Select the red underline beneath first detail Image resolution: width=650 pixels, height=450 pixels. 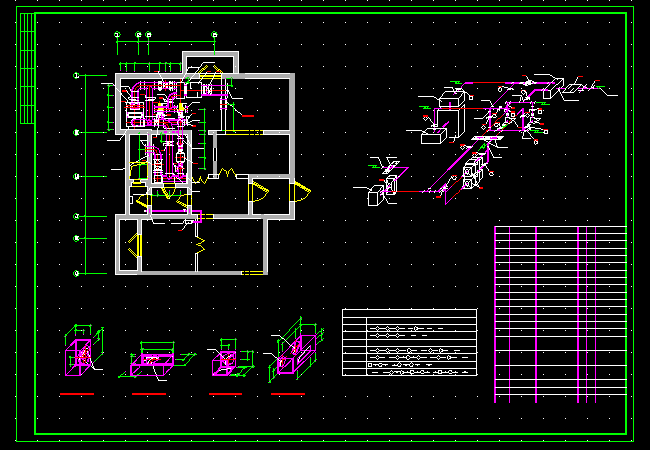click(x=77, y=395)
